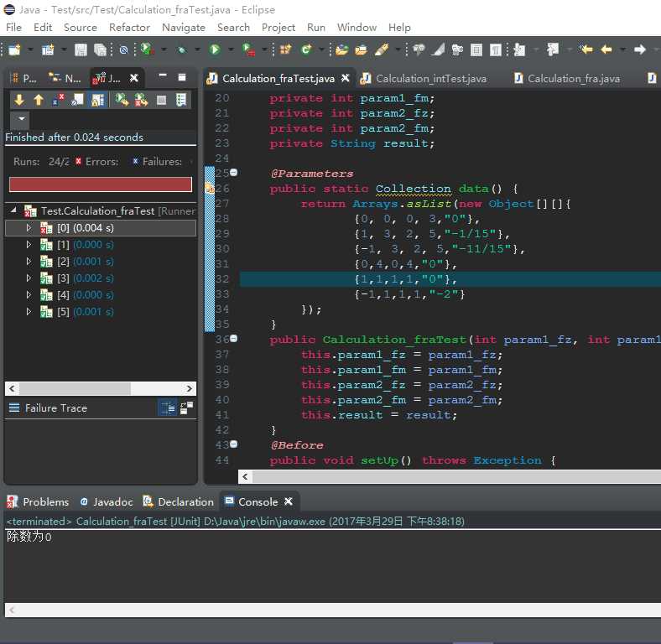
Task: Collapse the @Parameters fold at line 25
Action: tap(233, 172)
